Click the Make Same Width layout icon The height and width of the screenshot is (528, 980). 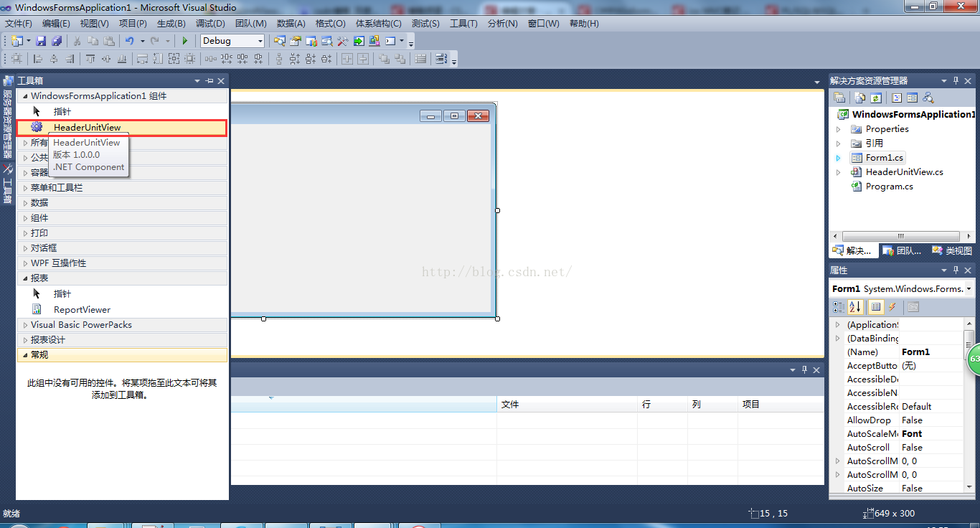(142, 59)
